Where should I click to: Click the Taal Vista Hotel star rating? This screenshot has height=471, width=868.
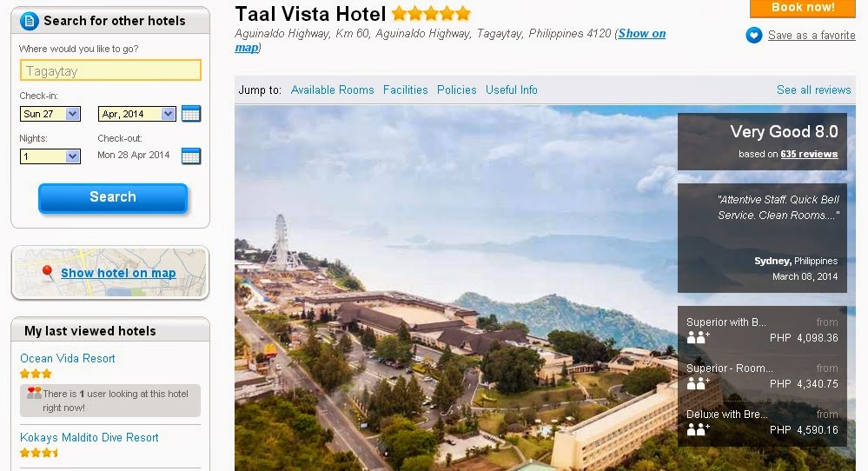431,13
